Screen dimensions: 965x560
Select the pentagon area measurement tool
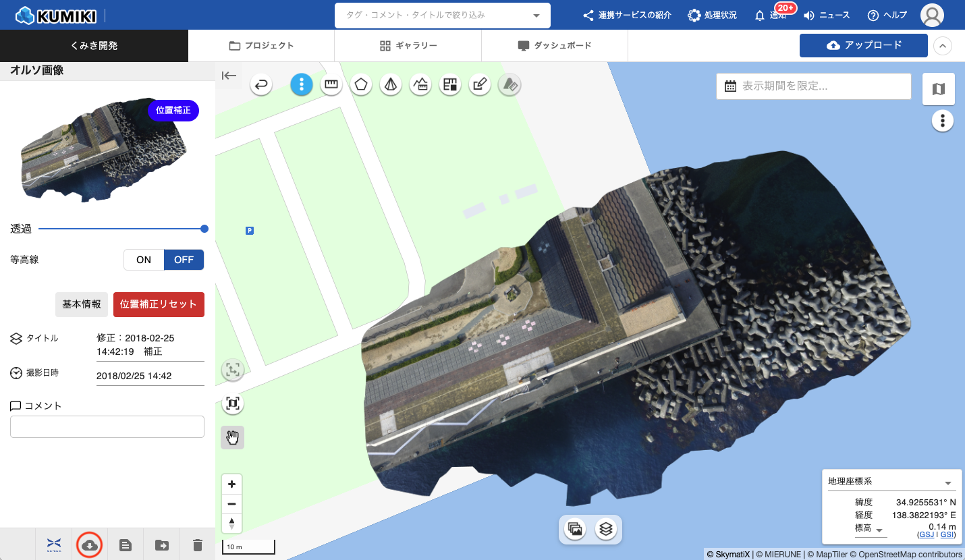tap(362, 84)
